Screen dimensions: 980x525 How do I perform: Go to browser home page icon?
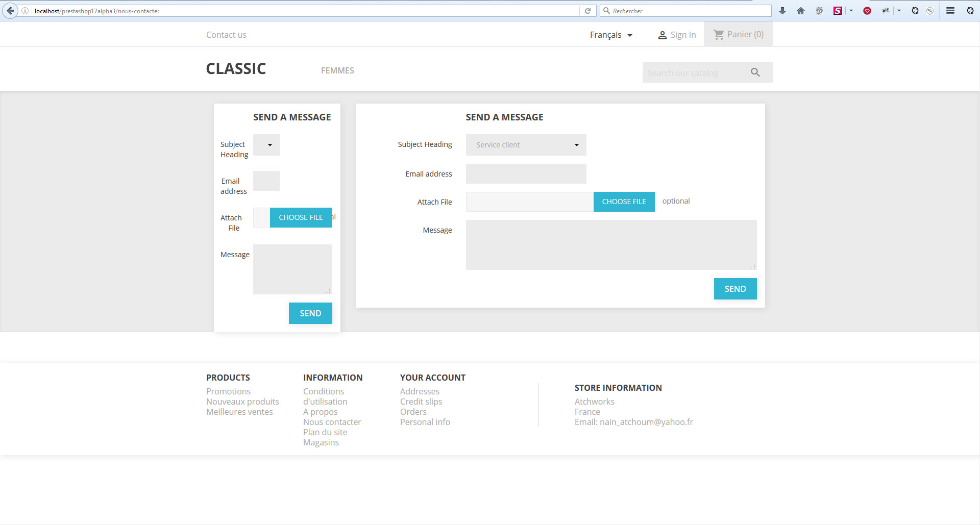pos(800,11)
